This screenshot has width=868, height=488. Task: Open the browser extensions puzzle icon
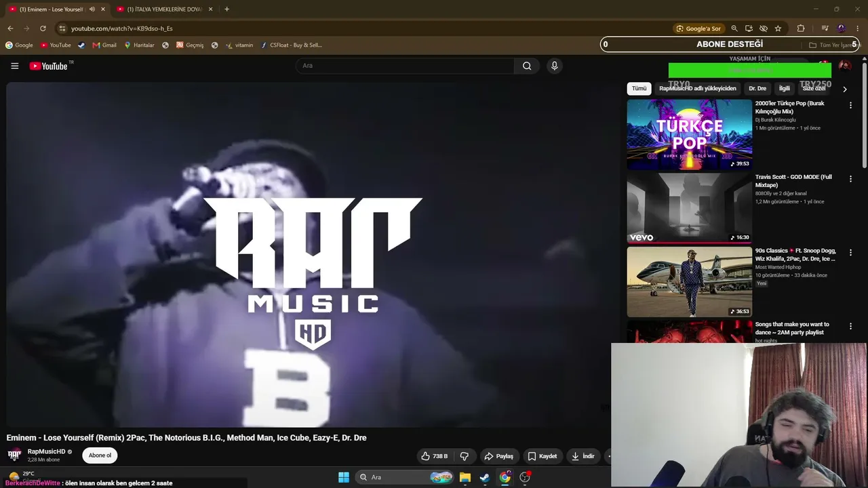(x=801, y=28)
